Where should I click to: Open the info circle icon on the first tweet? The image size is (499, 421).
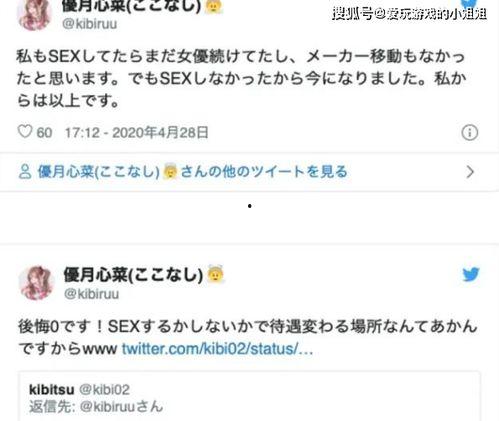[470, 132]
